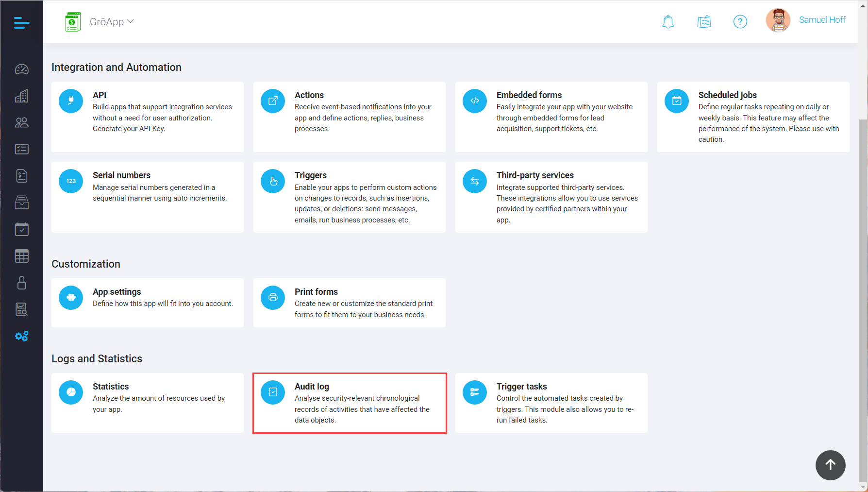This screenshot has height=492, width=868.
Task: Click the API plug icon
Action: coord(71,101)
